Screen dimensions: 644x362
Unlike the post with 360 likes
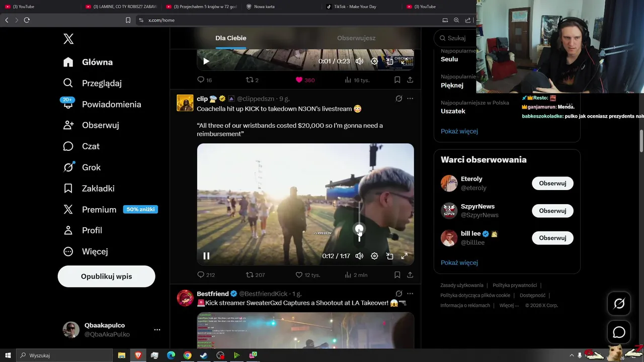point(305,80)
